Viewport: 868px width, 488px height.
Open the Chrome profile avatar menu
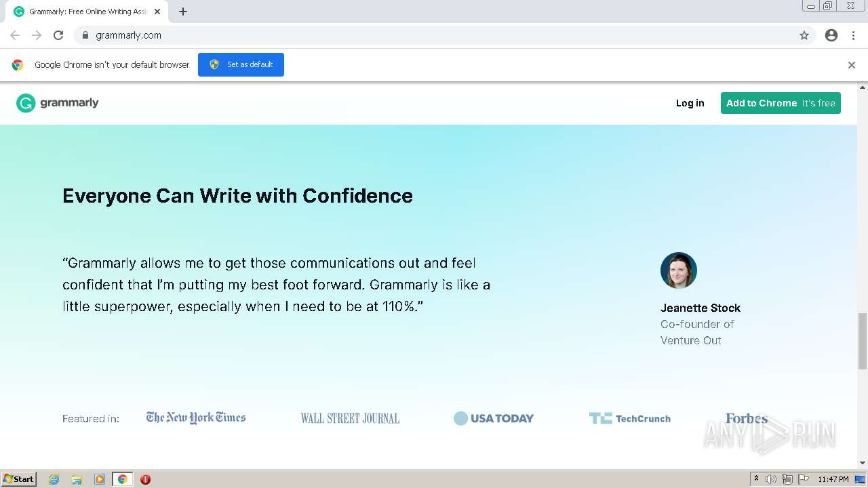click(831, 35)
